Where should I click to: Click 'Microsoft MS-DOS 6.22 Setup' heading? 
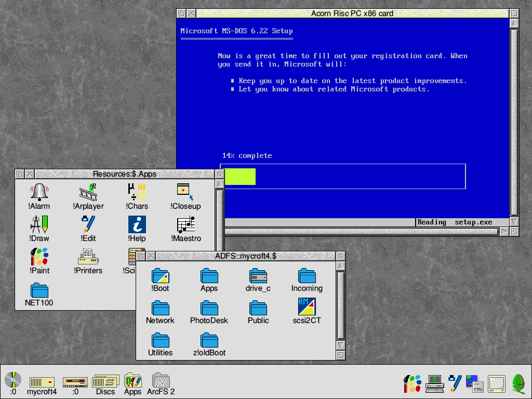pyautogui.click(x=236, y=31)
